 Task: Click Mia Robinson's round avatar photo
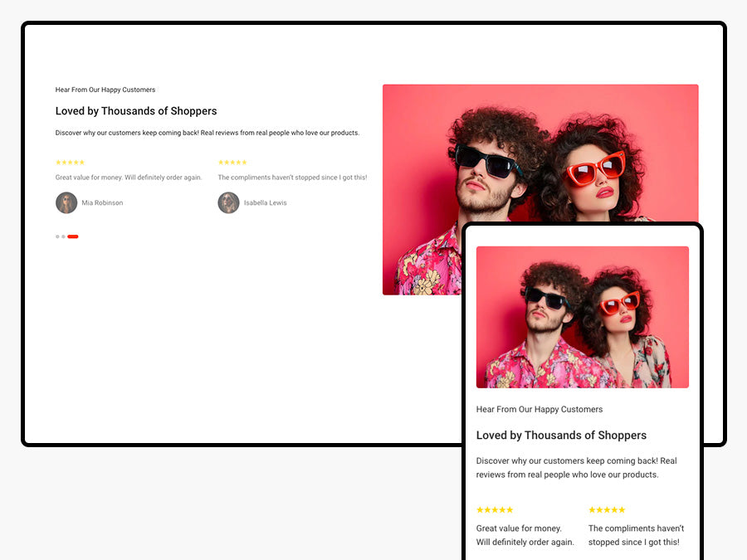coord(66,203)
